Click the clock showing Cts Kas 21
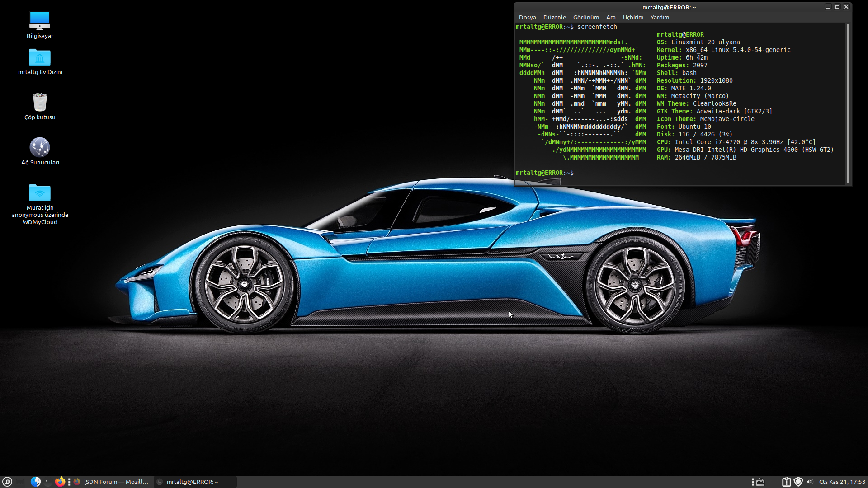Image resolution: width=868 pixels, height=488 pixels. click(x=842, y=482)
